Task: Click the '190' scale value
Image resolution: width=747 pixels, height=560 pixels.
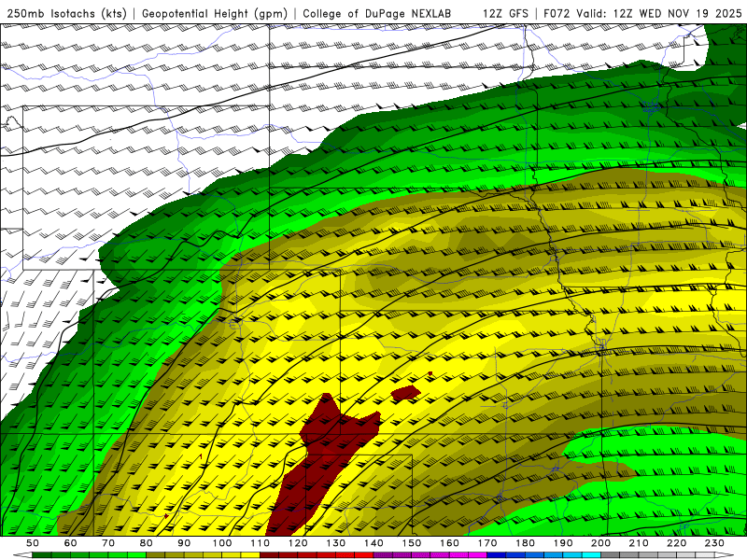Action: 563,543
